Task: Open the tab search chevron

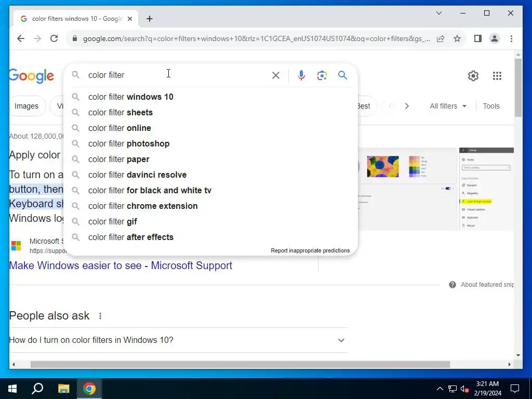Action: (439, 13)
